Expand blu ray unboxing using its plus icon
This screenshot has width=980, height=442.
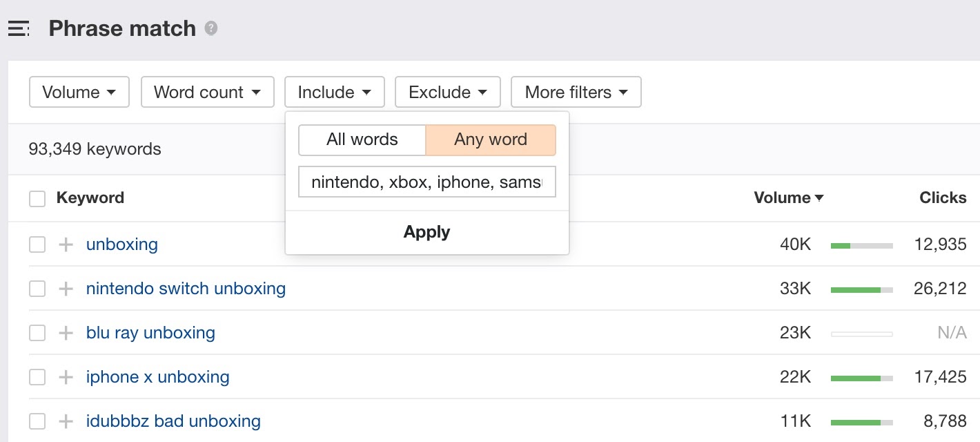coord(66,332)
